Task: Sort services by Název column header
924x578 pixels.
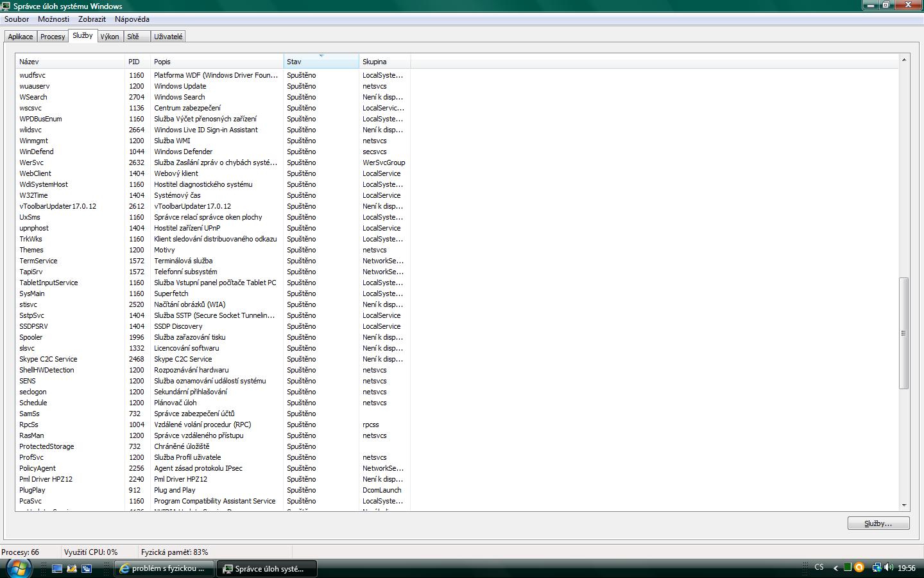Action: point(71,62)
